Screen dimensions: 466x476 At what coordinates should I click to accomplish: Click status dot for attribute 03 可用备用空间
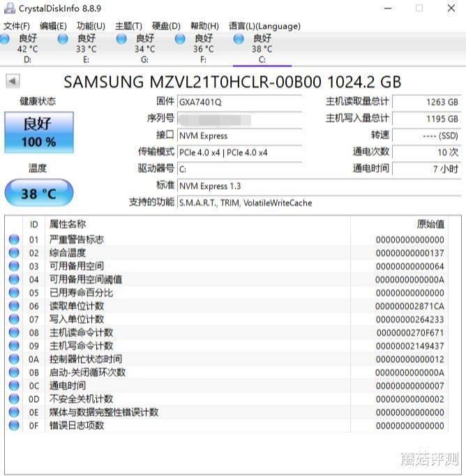(14, 266)
